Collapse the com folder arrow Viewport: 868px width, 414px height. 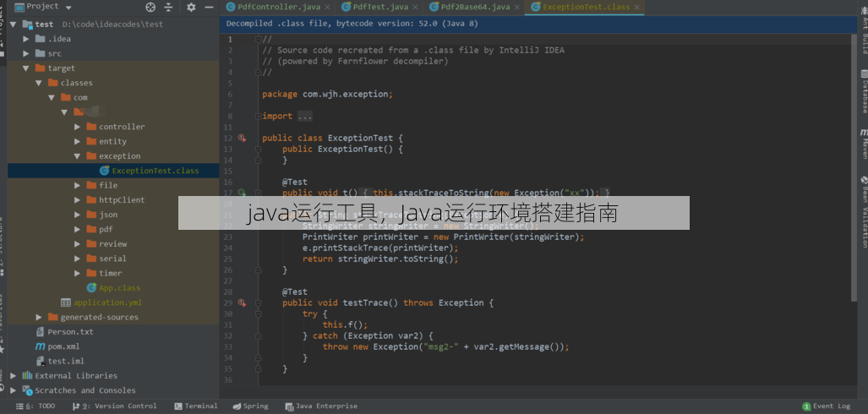pos(52,97)
